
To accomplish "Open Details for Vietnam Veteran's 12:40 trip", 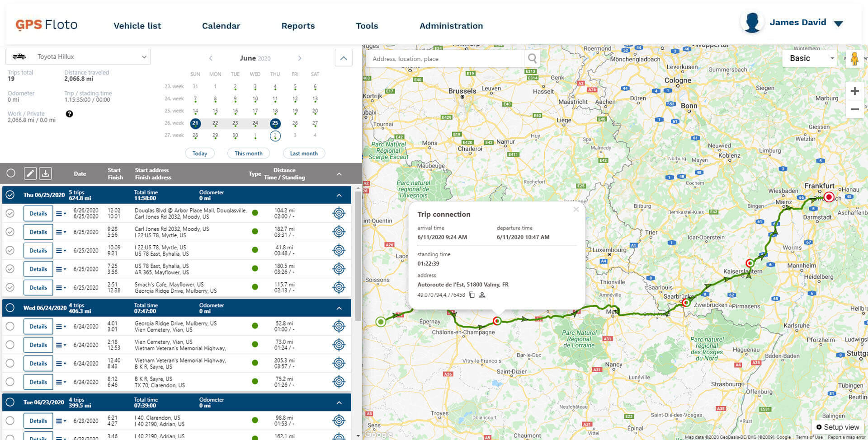I will [x=38, y=363].
